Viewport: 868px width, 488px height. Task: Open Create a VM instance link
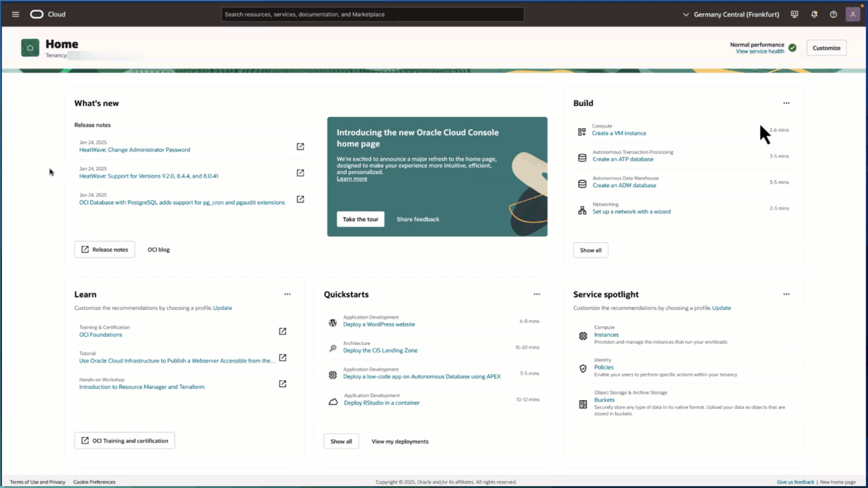[618, 133]
